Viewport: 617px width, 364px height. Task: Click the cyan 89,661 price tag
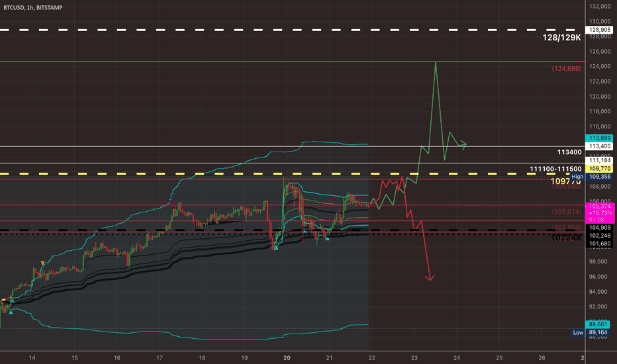pos(600,324)
